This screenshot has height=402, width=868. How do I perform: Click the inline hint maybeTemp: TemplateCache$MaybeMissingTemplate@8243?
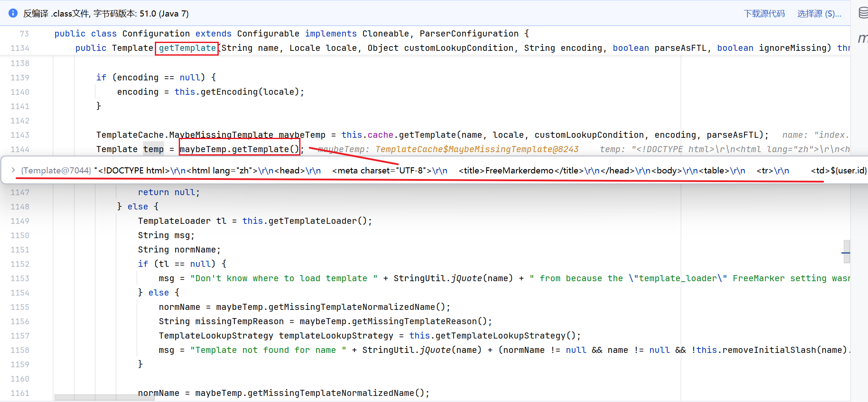click(448, 149)
